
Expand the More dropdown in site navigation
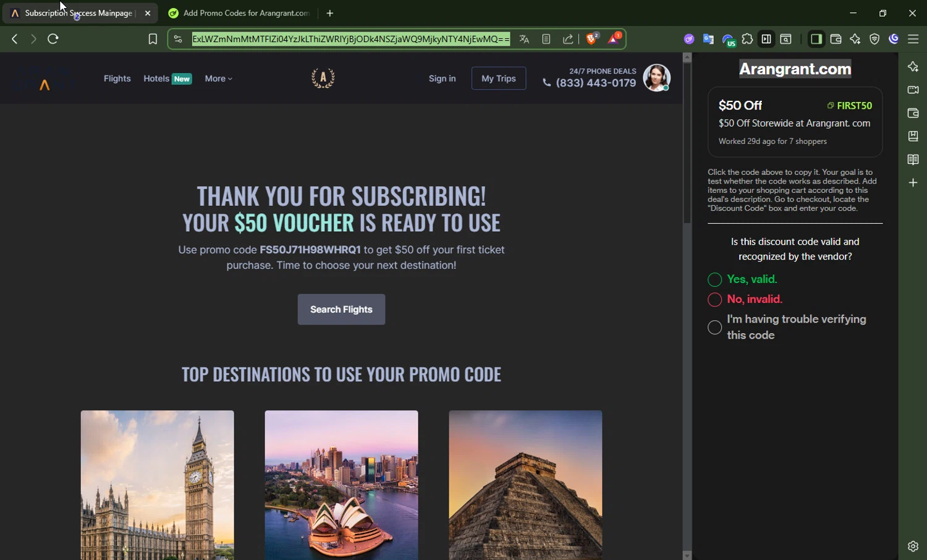(219, 78)
